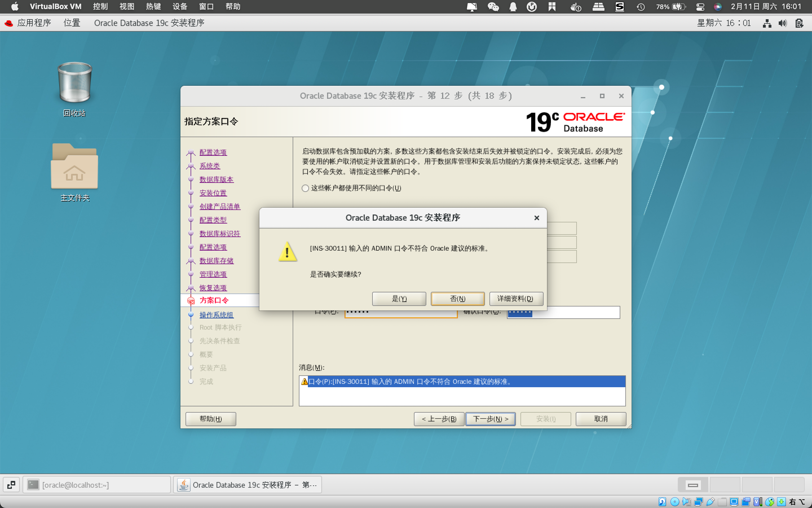Viewport: 812px width, 508px height.
Task: Open the VirtualBox 视图 menu
Action: coord(127,6)
